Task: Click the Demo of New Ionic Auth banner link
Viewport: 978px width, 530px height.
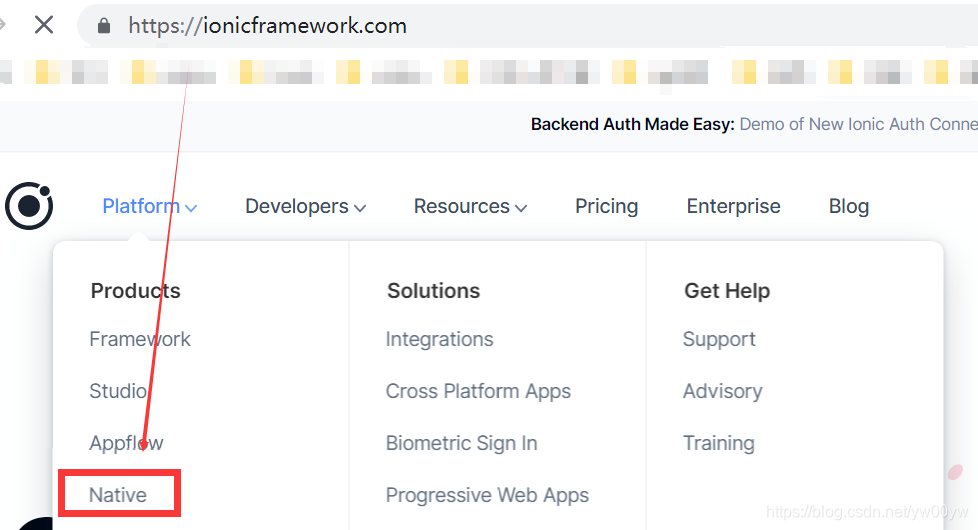Action: pos(859,124)
